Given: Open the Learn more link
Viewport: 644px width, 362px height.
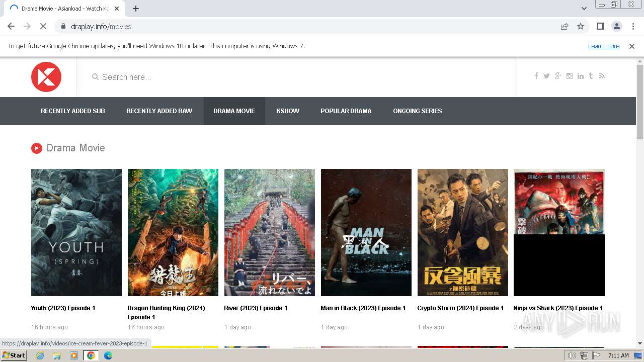Looking at the screenshot, I should pos(604,46).
